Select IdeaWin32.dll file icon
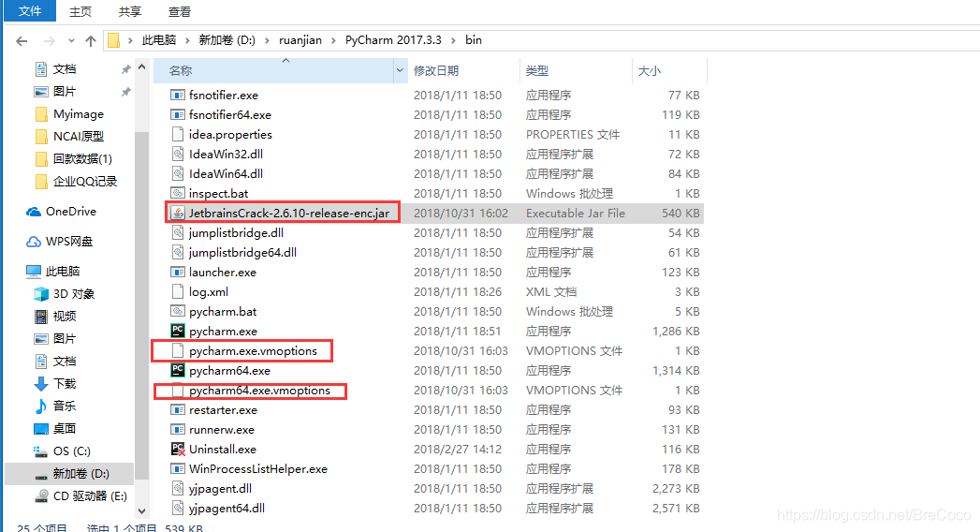 coord(178,155)
